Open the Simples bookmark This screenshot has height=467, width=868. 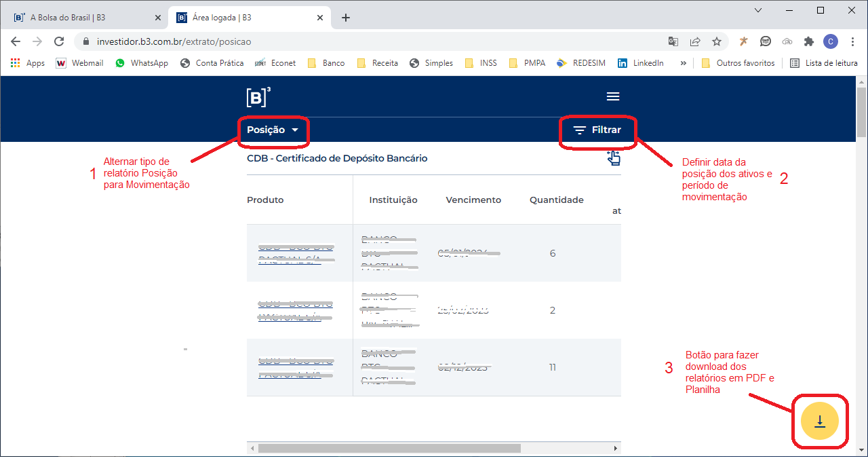(431, 63)
